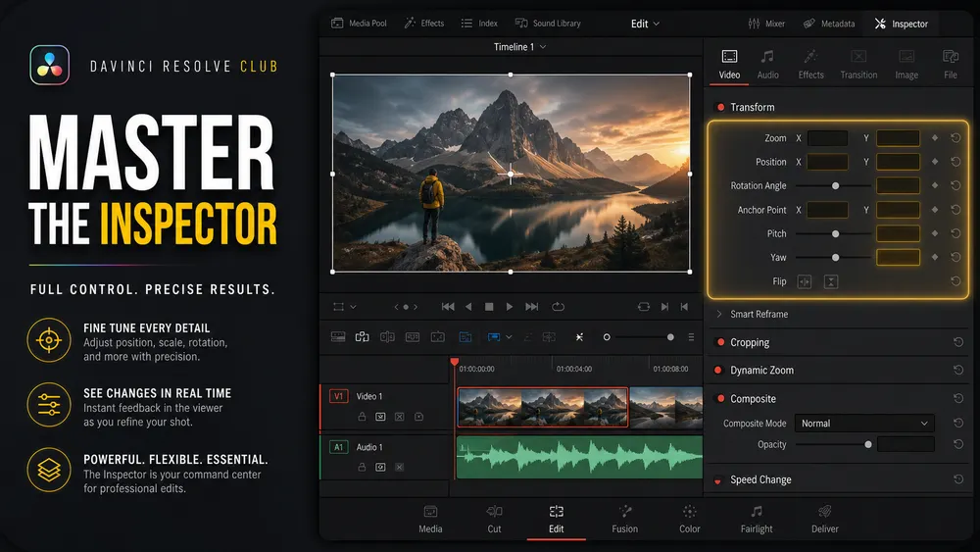Switch to the Color page
This screenshot has height=552, width=980.
(x=689, y=520)
